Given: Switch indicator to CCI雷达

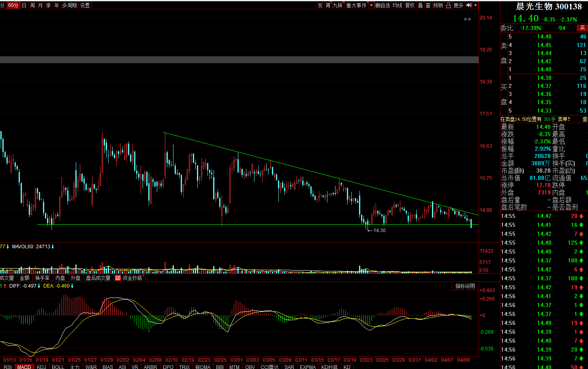Looking at the screenshot, I should pyautogui.click(x=269, y=367).
